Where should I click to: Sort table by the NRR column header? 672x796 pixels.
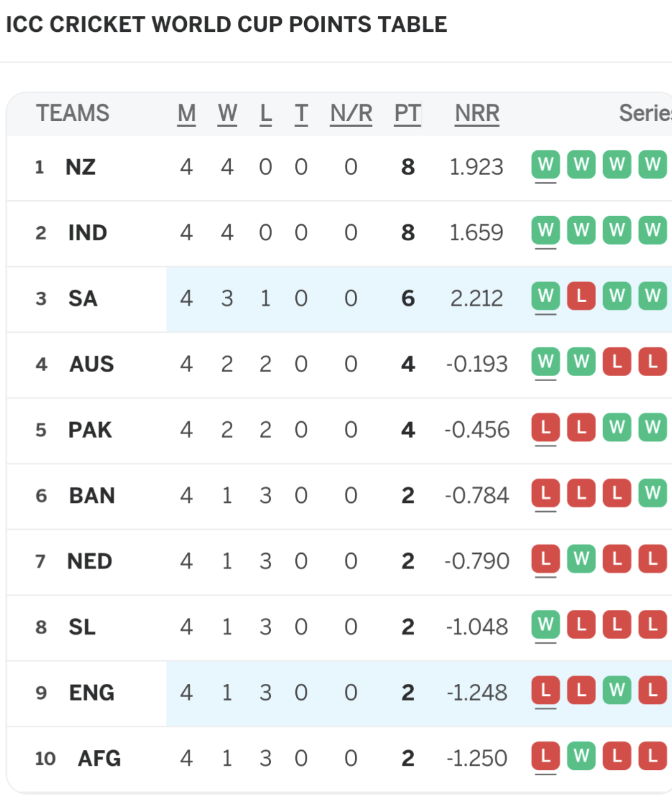[x=477, y=113]
